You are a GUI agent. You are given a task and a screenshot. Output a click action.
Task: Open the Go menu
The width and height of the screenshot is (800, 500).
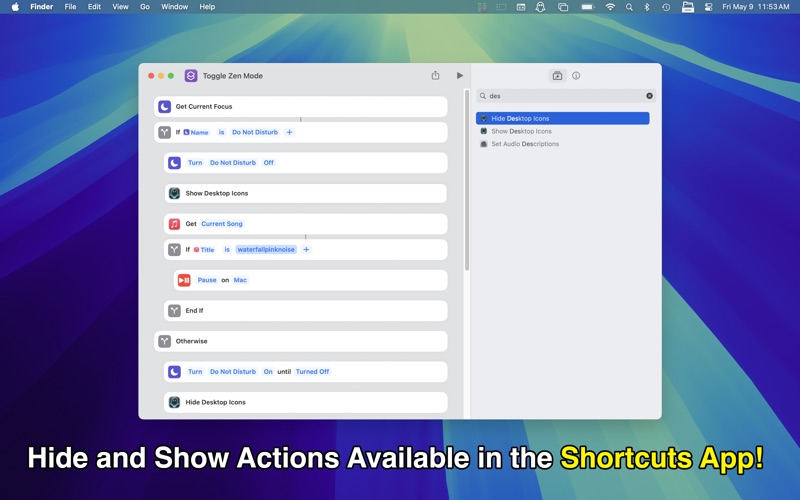(x=145, y=7)
